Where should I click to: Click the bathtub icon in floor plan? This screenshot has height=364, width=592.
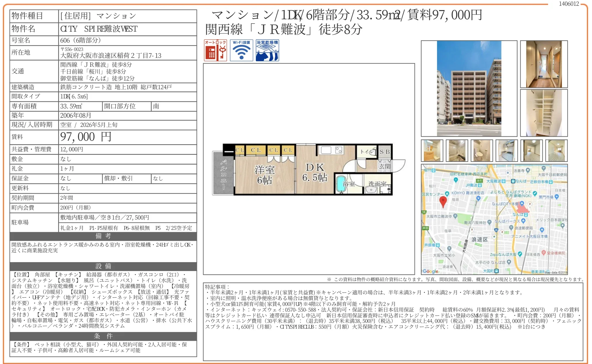(341, 184)
